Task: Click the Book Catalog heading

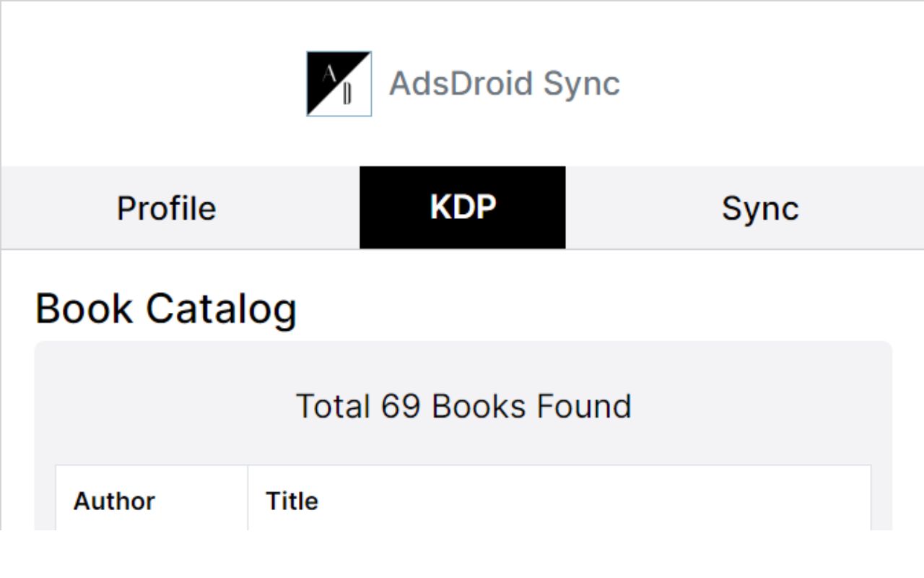Action: pos(167,308)
